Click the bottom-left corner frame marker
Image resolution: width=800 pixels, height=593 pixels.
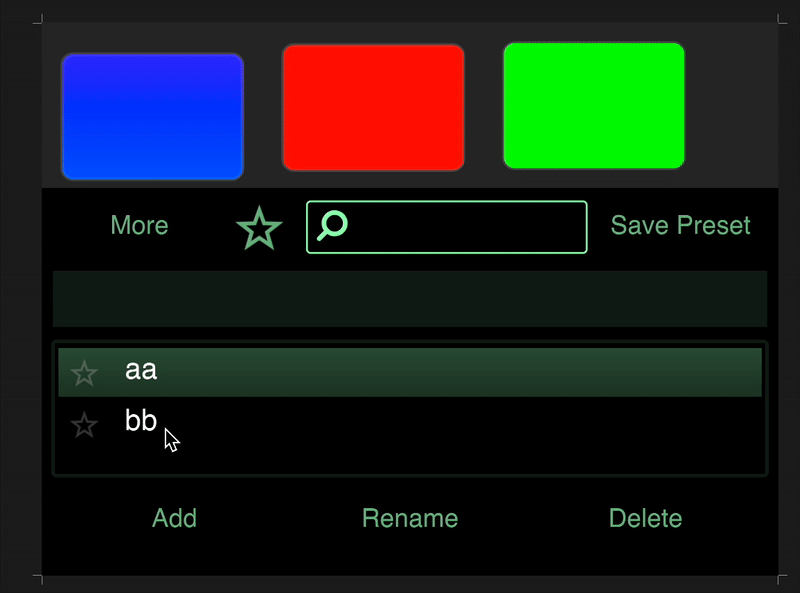click(x=39, y=578)
